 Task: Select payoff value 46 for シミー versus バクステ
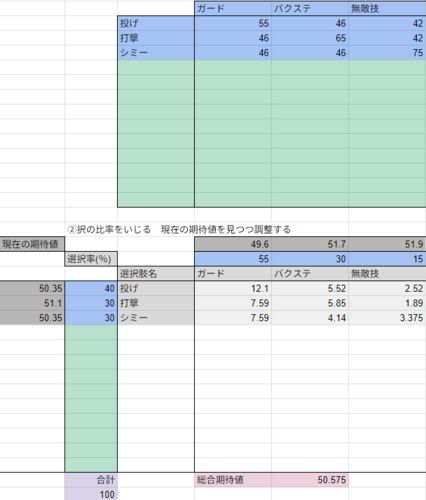[310, 52]
